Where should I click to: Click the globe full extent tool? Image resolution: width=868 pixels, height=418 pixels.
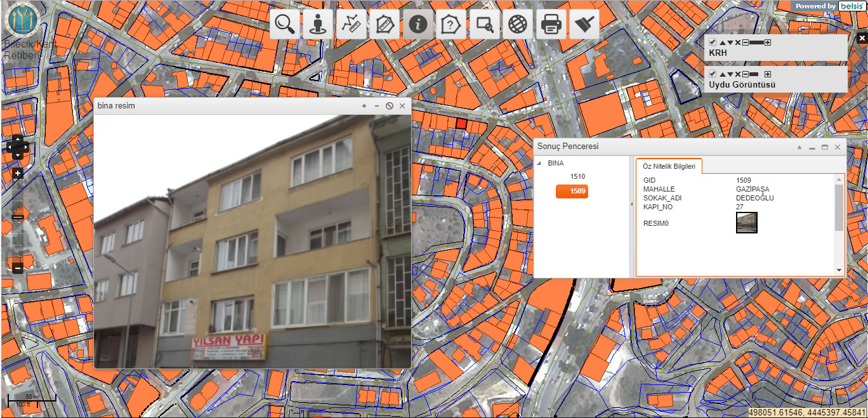pos(518,24)
